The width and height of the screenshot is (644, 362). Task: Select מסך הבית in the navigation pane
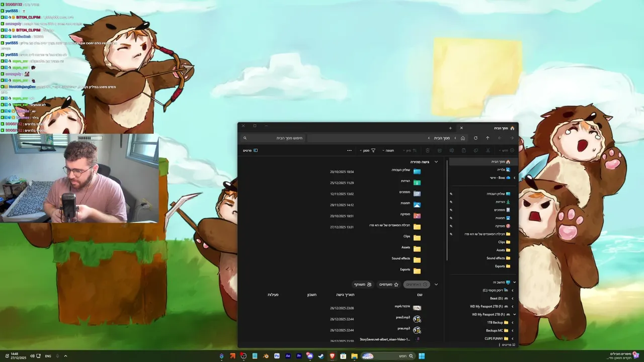483,161
